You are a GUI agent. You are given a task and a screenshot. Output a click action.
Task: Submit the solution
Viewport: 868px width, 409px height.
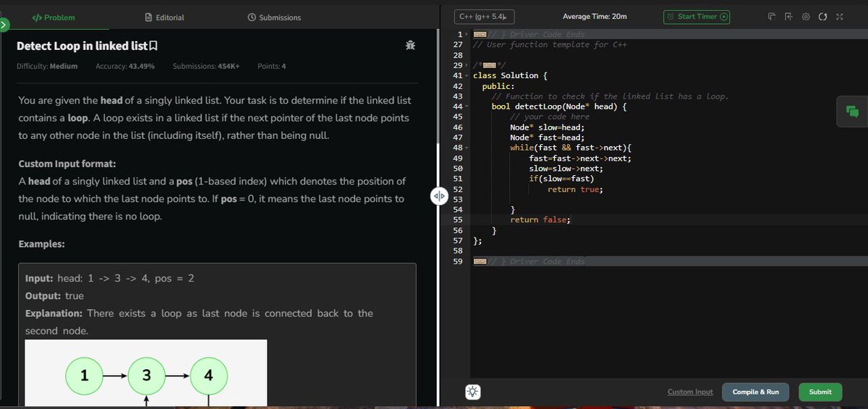click(820, 392)
